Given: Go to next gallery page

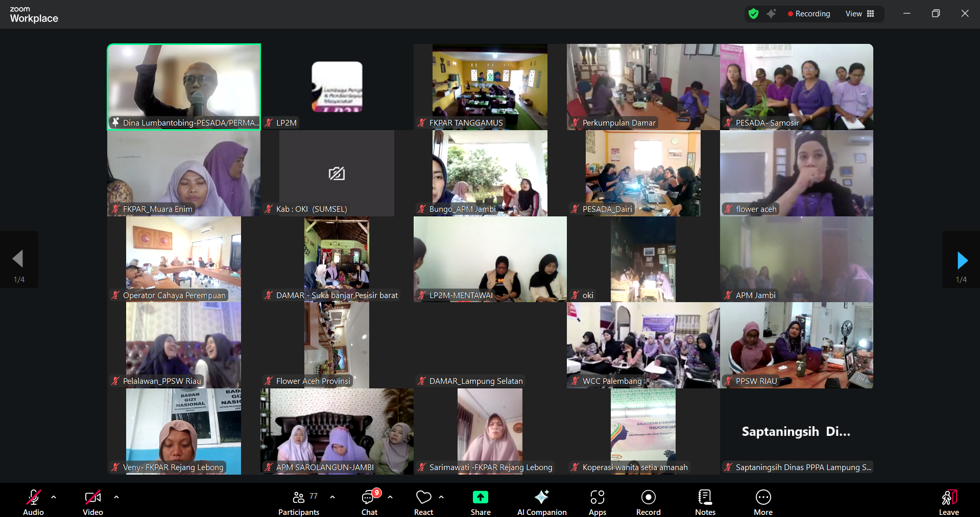Looking at the screenshot, I should [962, 260].
